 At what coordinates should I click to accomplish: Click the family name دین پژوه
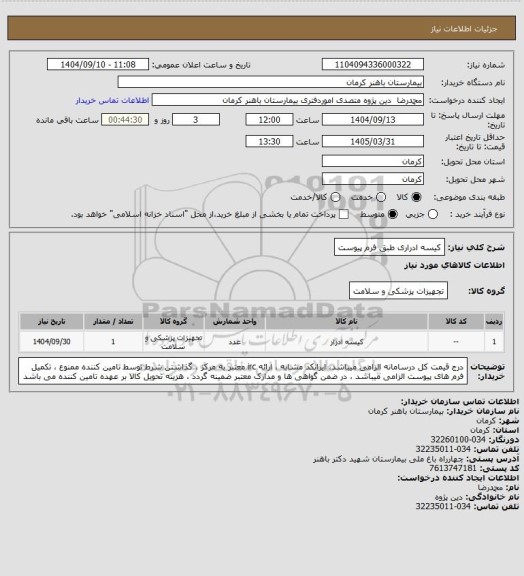(x=448, y=497)
